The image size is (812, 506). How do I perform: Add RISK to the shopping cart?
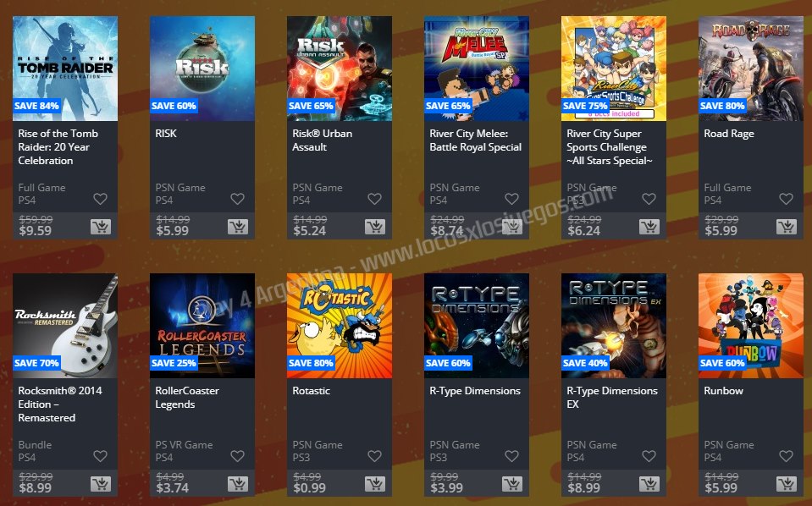pos(238,227)
